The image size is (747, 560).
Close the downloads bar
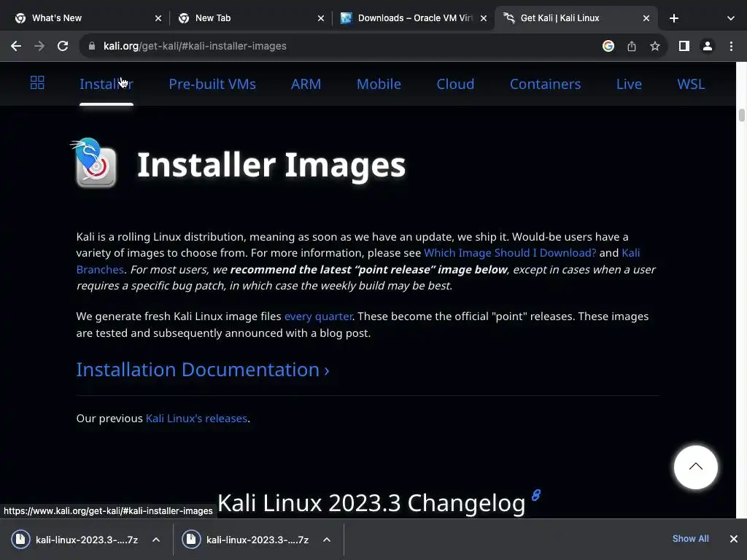(x=734, y=539)
